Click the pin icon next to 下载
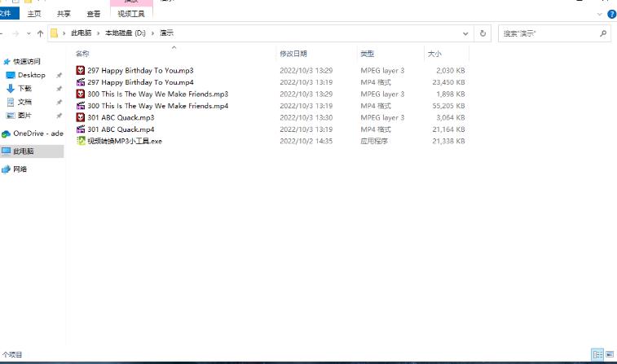 point(59,89)
